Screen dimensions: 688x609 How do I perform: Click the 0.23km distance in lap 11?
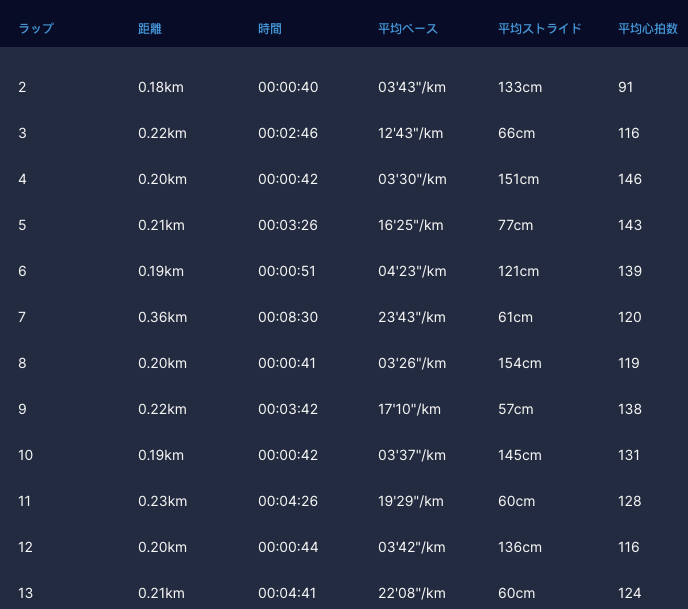click(162, 501)
